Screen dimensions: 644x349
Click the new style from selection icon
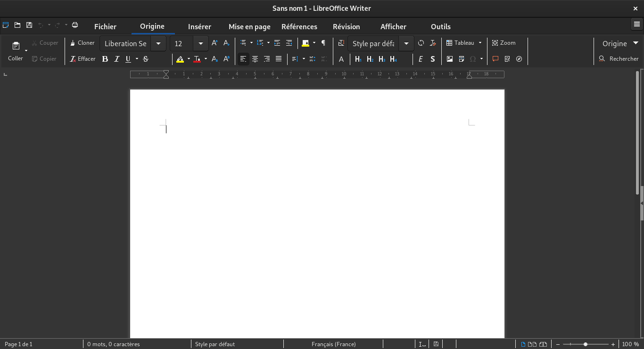[x=433, y=43]
